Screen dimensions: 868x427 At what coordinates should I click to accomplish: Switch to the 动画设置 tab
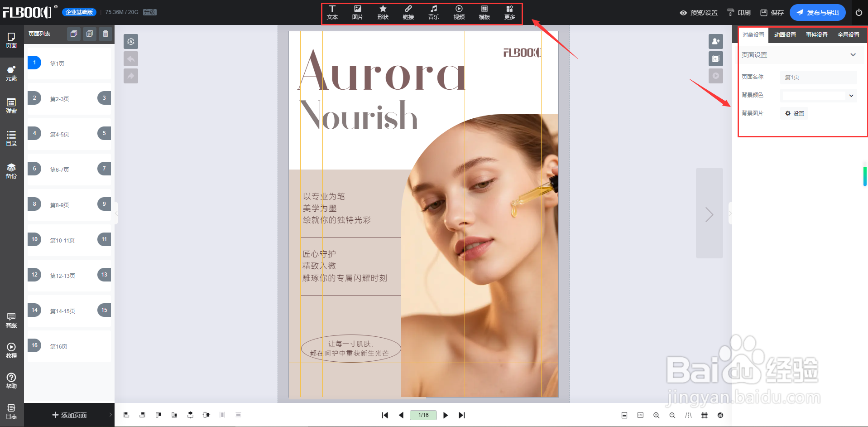pos(785,34)
